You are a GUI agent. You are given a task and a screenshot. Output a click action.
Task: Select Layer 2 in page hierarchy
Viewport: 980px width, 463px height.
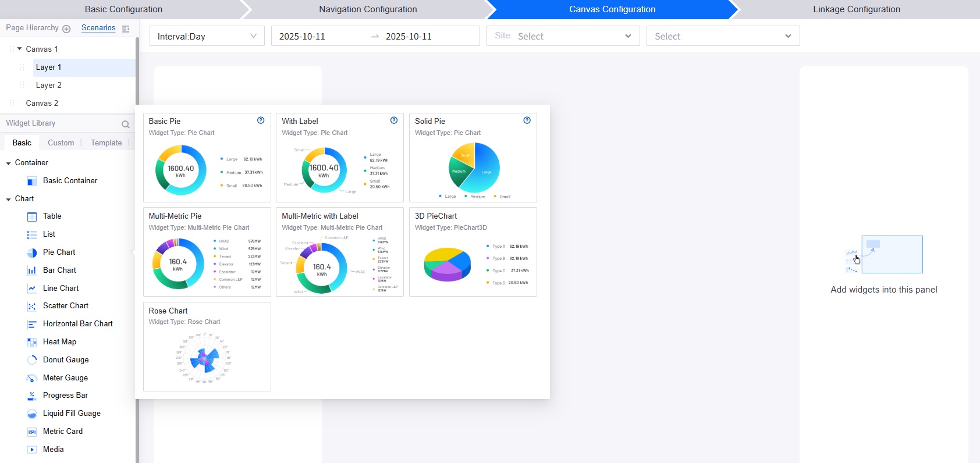click(49, 85)
